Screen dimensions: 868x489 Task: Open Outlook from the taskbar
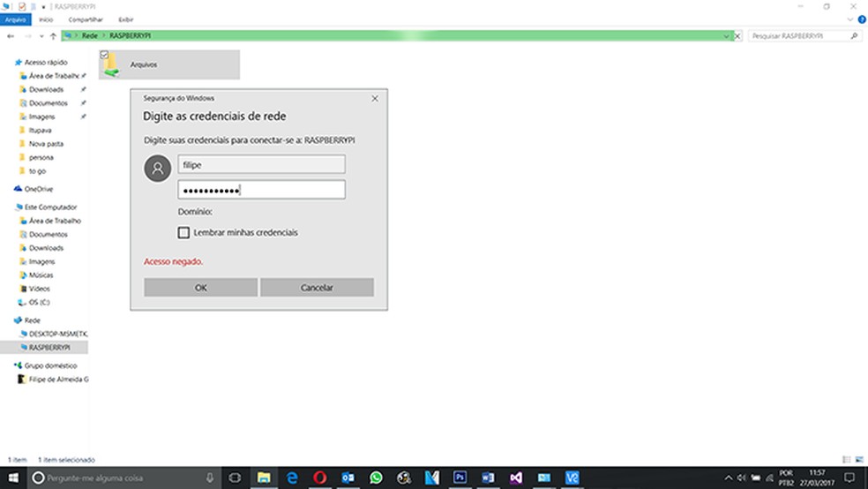tap(348, 478)
